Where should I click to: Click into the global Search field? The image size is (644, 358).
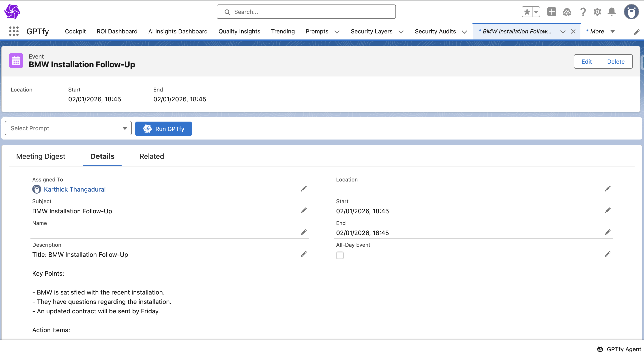click(x=306, y=12)
